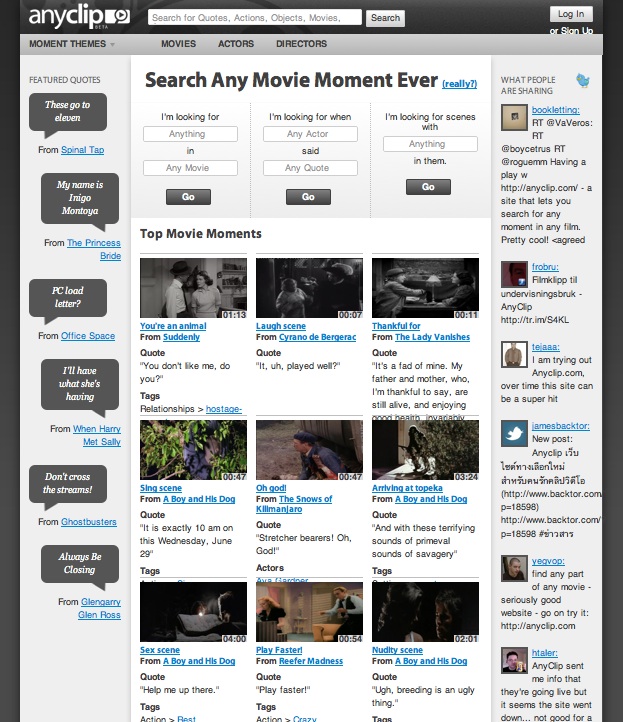Image resolution: width=623 pixels, height=722 pixels.
Task: Play the 'Laugh scene' clip thumbnail
Action: pyautogui.click(x=309, y=288)
